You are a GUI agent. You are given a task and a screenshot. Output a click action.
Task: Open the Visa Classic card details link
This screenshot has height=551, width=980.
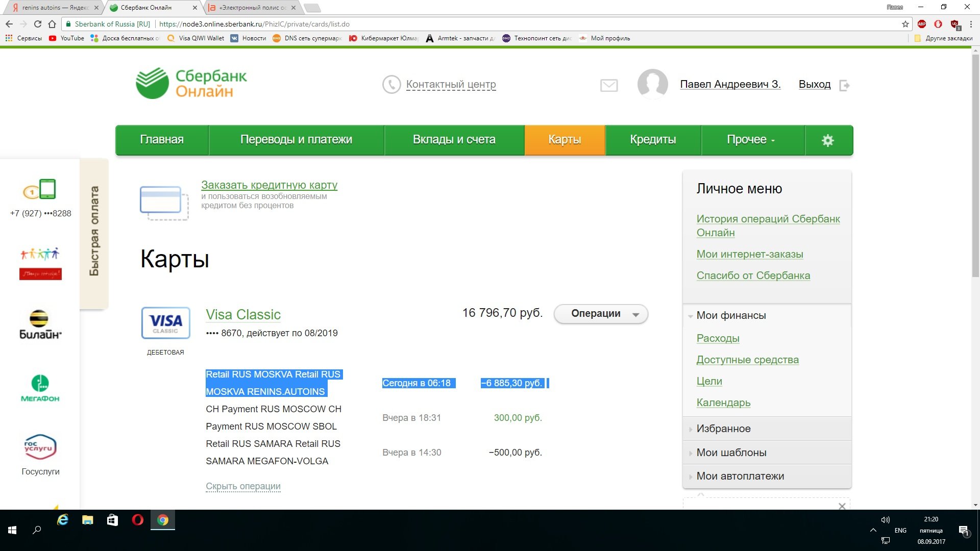[243, 315]
